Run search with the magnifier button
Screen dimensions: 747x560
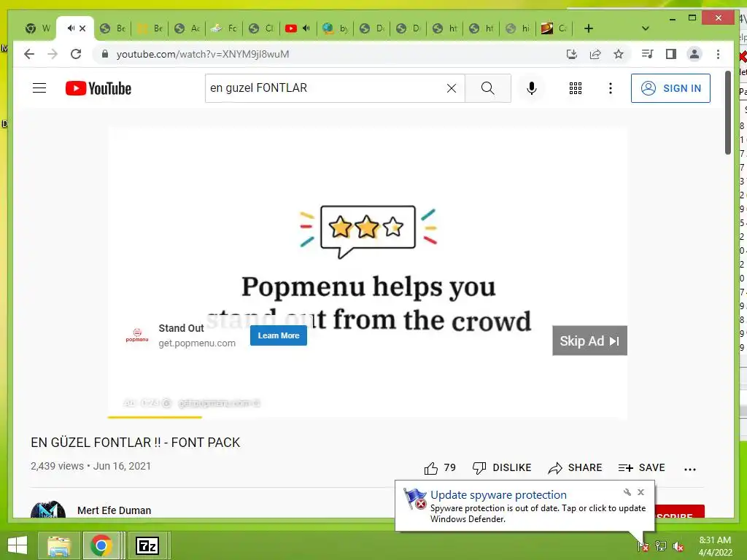[488, 88]
